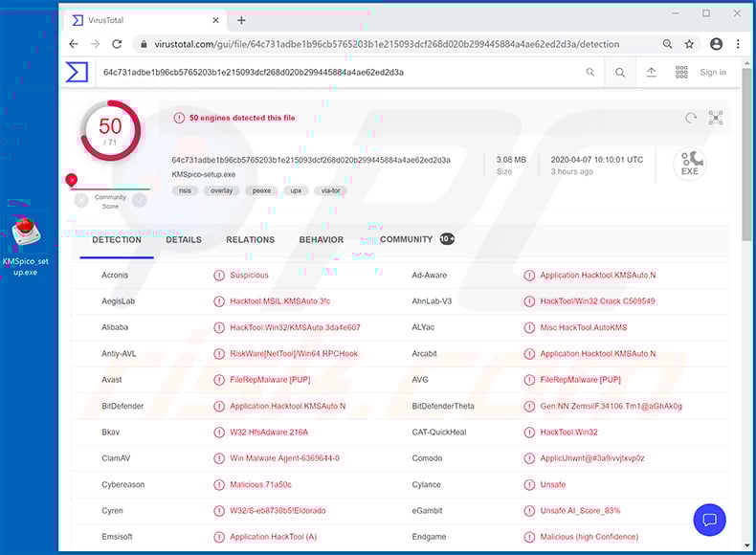Click the site padlock icon in address bar

(144, 44)
